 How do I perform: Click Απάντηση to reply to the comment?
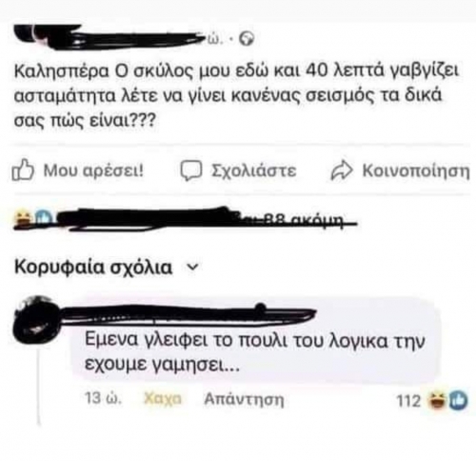pos(244,399)
